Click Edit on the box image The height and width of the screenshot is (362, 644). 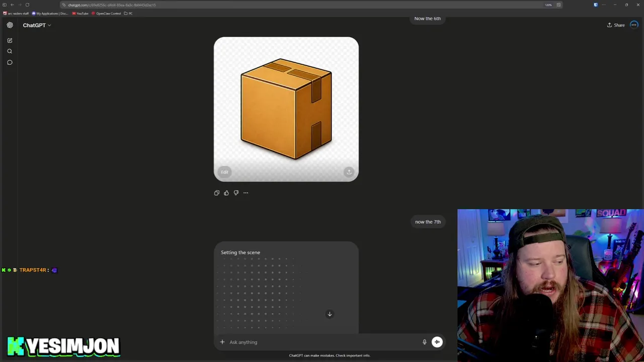(x=224, y=172)
